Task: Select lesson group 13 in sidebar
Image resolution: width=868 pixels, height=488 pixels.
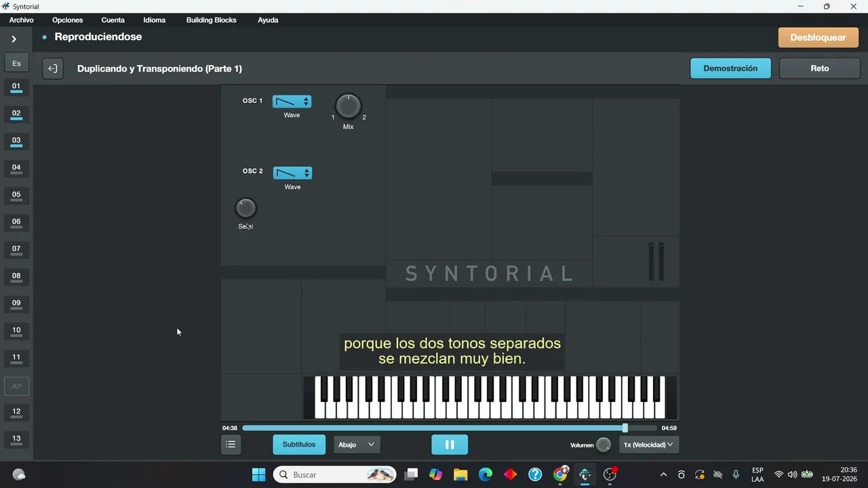Action: (x=16, y=440)
